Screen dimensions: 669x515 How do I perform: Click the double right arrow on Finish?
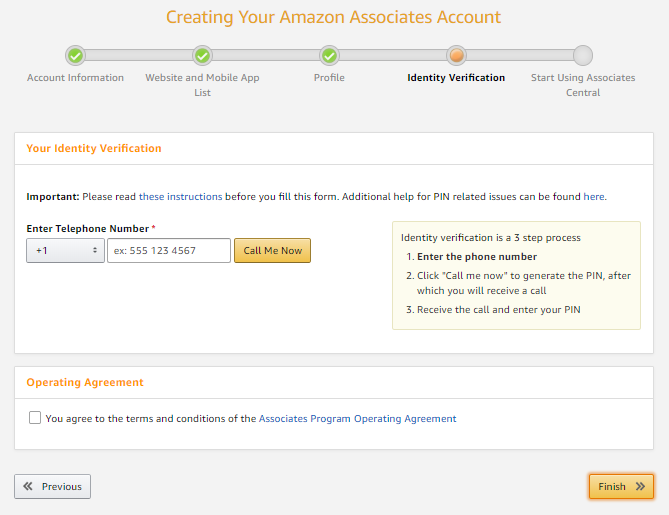point(640,486)
